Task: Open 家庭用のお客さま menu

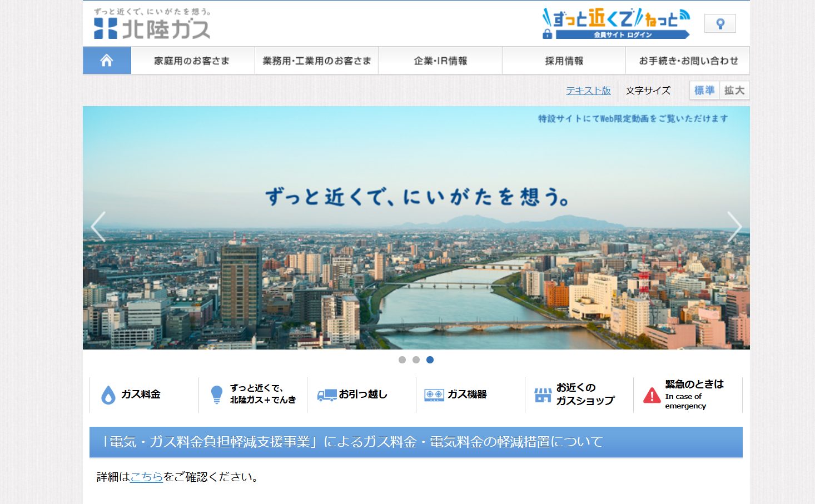Action: [x=192, y=61]
